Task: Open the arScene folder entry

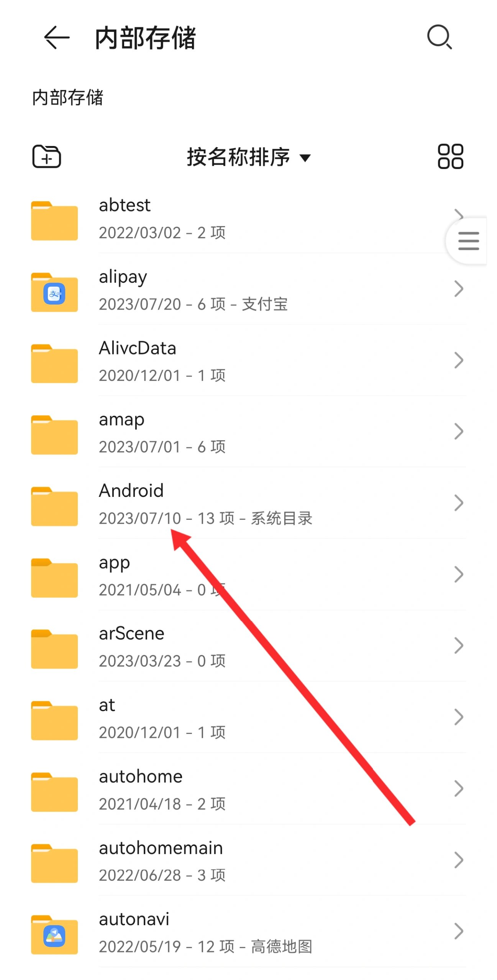Action: [248, 646]
